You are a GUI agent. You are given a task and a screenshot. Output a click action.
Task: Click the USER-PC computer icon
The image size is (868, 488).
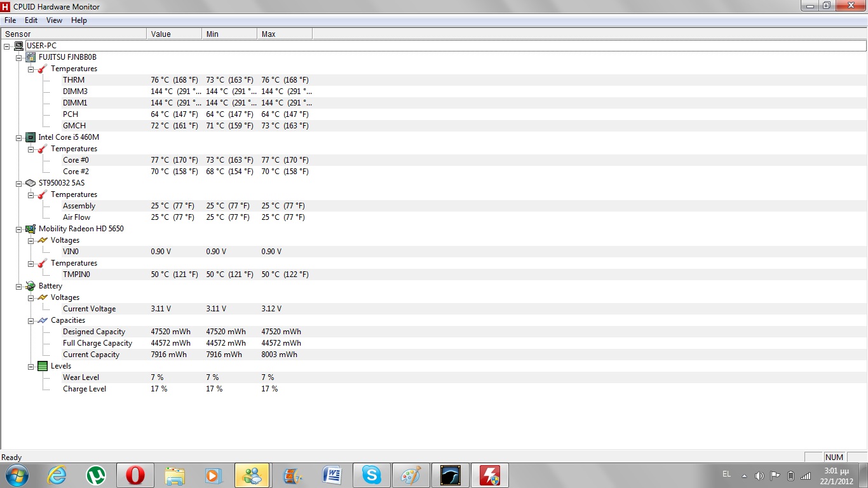[x=18, y=46]
